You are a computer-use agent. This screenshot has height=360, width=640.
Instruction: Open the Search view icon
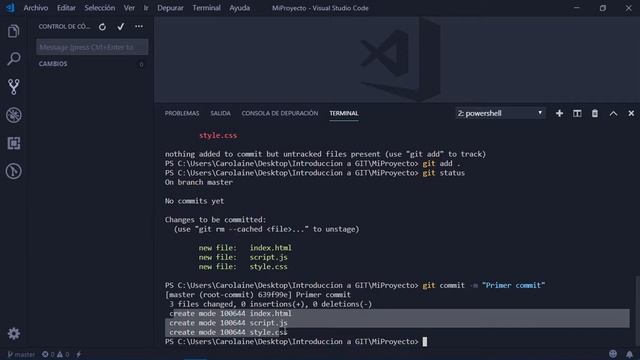13,59
